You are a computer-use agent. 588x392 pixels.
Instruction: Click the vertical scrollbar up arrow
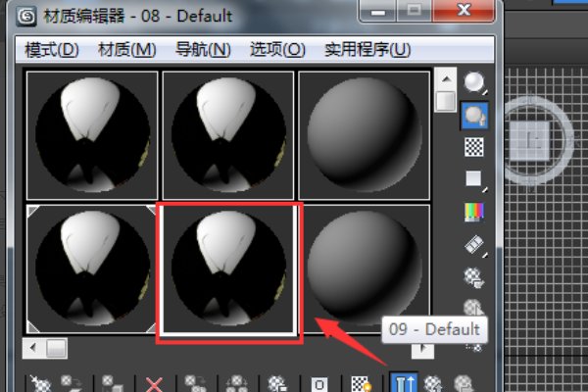(x=446, y=79)
